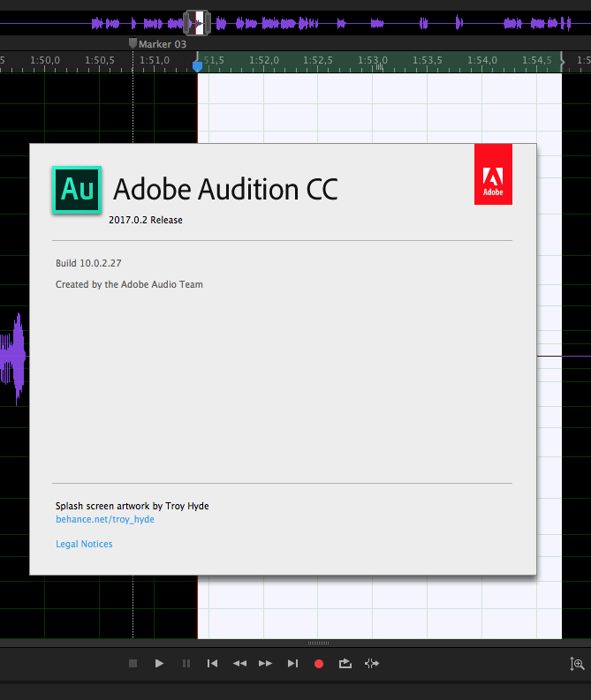The width and height of the screenshot is (591, 700).
Task: Move playhead to next marker
Action: pos(292,663)
